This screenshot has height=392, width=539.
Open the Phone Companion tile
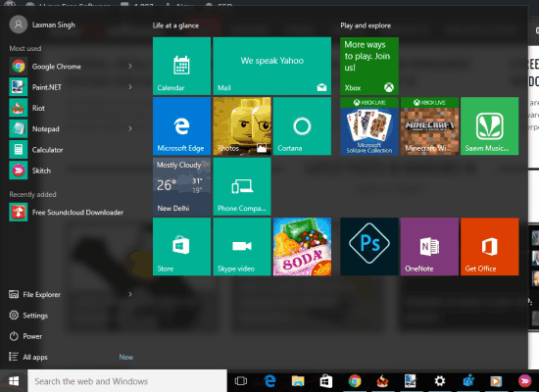pos(242,186)
